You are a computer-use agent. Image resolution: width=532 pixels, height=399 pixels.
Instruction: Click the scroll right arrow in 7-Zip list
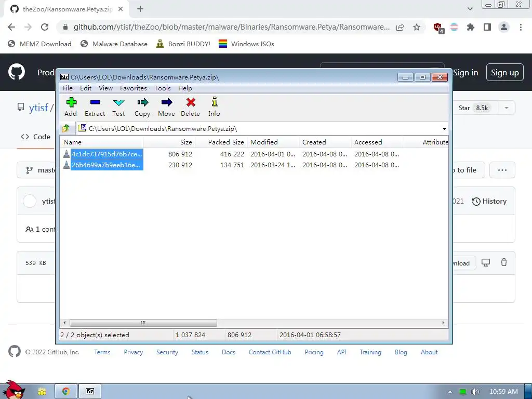(x=443, y=323)
